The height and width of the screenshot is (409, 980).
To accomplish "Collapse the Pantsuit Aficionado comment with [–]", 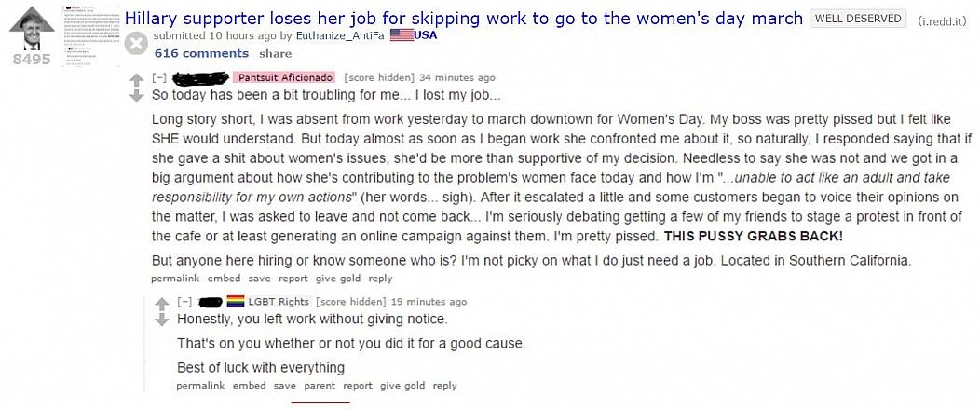I will coord(158,78).
